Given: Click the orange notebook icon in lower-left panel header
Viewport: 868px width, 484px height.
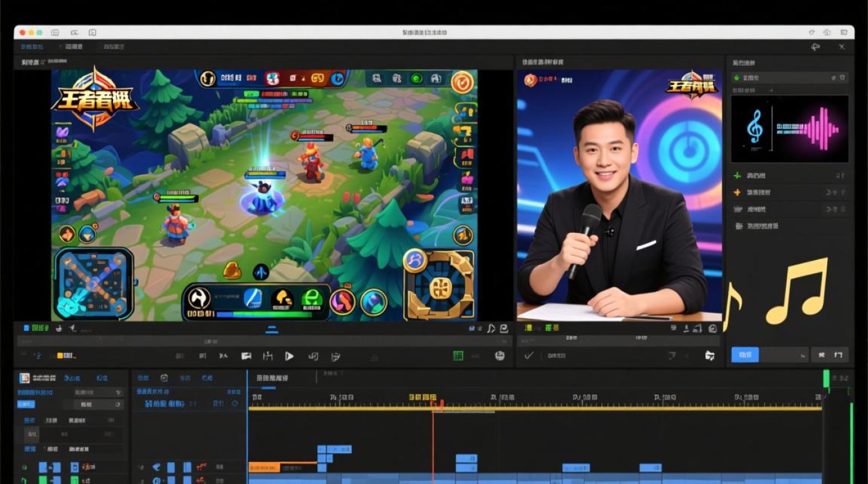Looking at the screenshot, I should point(25,378).
